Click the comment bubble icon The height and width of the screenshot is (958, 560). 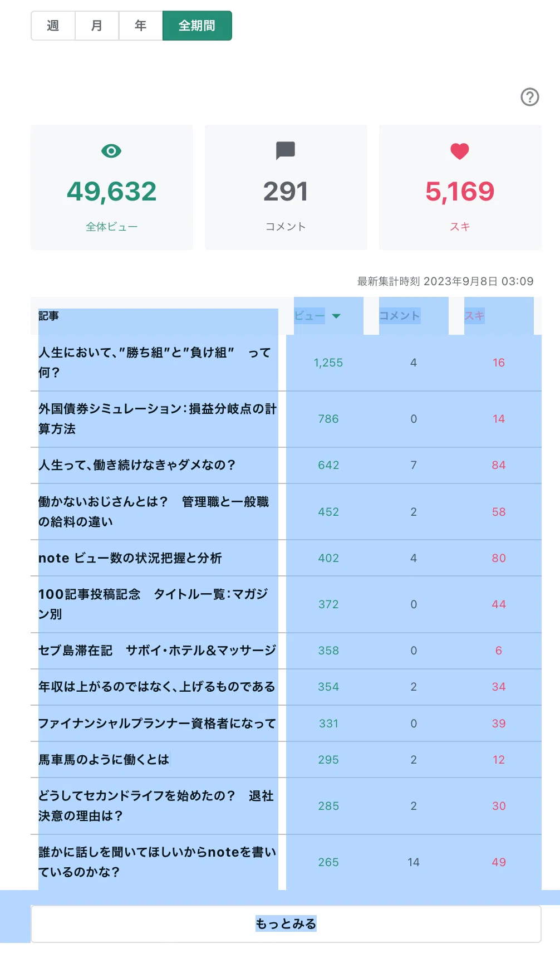tap(286, 150)
